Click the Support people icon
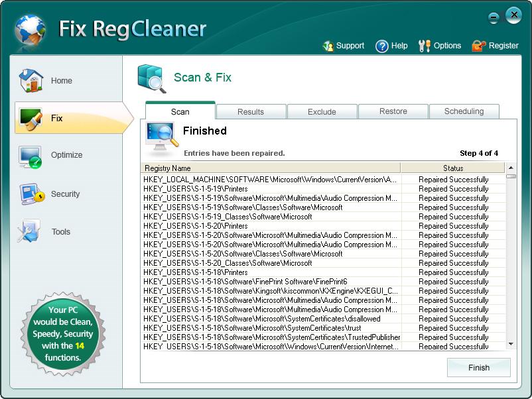 click(x=328, y=46)
